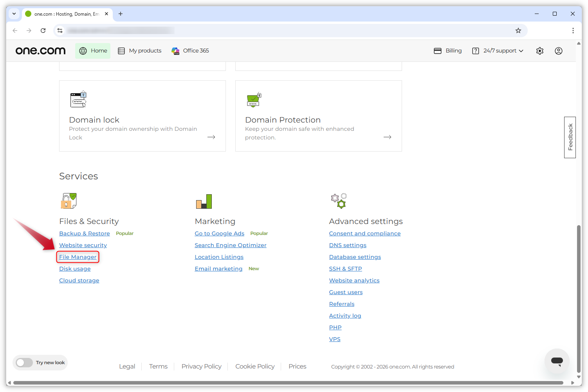The width and height of the screenshot is (588, 392).
Task: Open the File Manager link
Action: point(78,257)
